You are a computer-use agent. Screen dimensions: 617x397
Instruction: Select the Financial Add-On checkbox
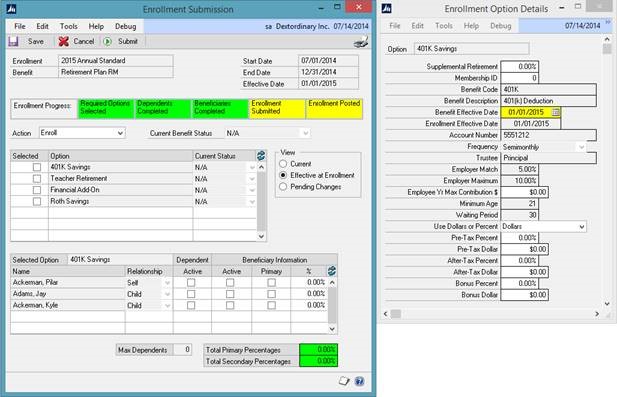37,190
